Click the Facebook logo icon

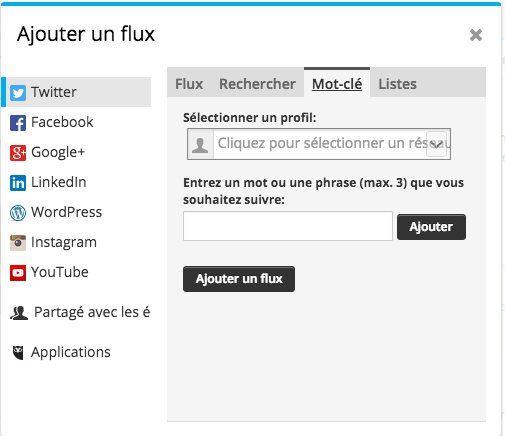coord(18,123)
